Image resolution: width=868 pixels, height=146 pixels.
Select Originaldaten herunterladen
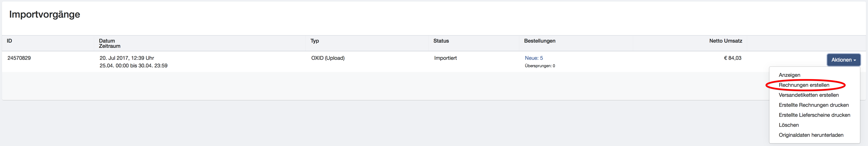811,135
